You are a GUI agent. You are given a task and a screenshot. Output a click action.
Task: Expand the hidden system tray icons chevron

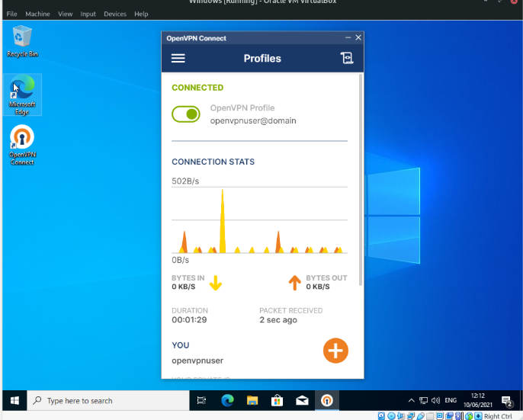click(x=411, y=400)
